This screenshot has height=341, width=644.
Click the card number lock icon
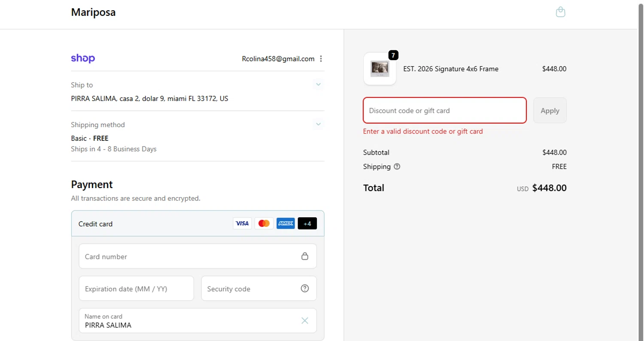point(305,256)
